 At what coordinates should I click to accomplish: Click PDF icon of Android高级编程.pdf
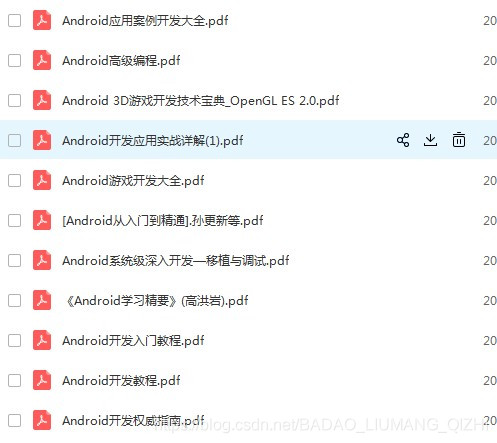click(42, 60)
